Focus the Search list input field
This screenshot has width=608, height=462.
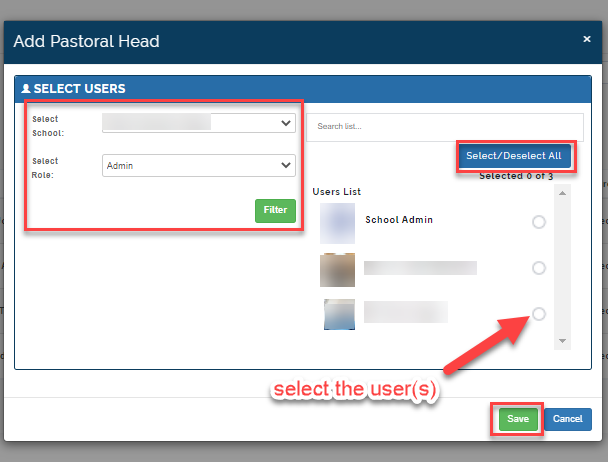[445, 127]
